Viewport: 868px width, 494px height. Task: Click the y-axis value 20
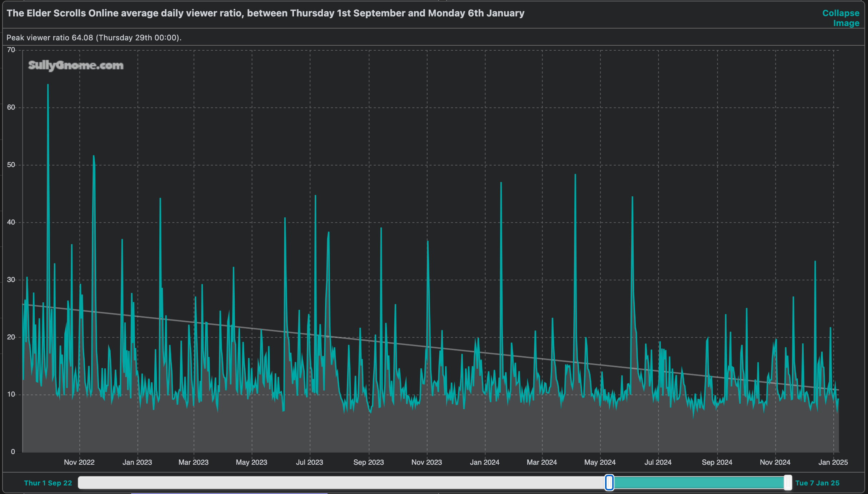pos(11,337)
